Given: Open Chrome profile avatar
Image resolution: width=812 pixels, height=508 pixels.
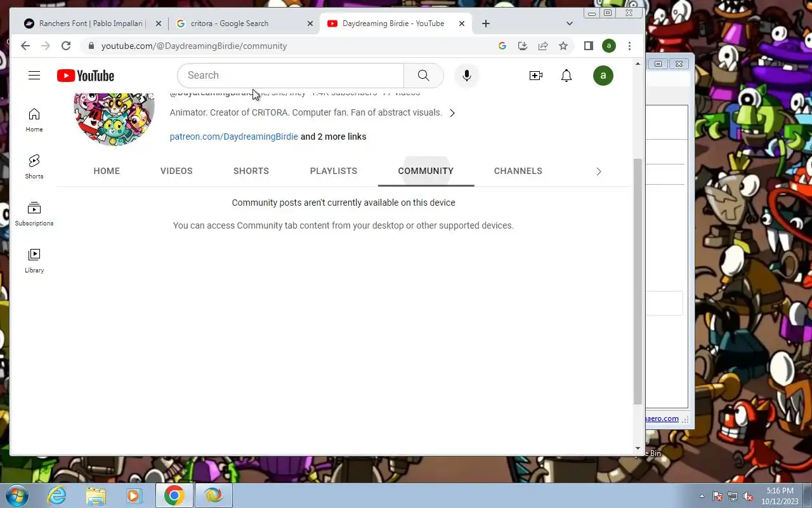Looking at the screenshot, I should (609, 46).
